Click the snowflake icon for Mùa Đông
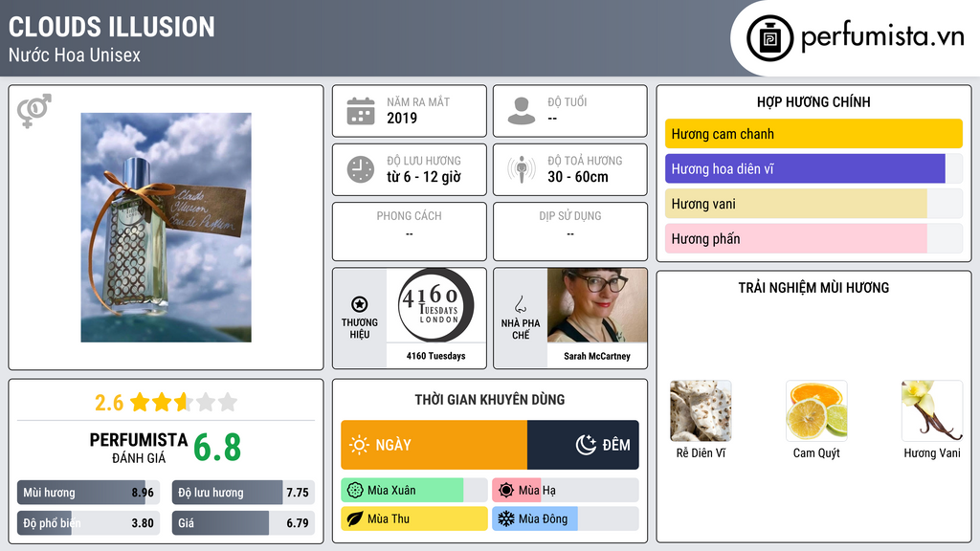980x551 pixels. click(x=506, y=519)
